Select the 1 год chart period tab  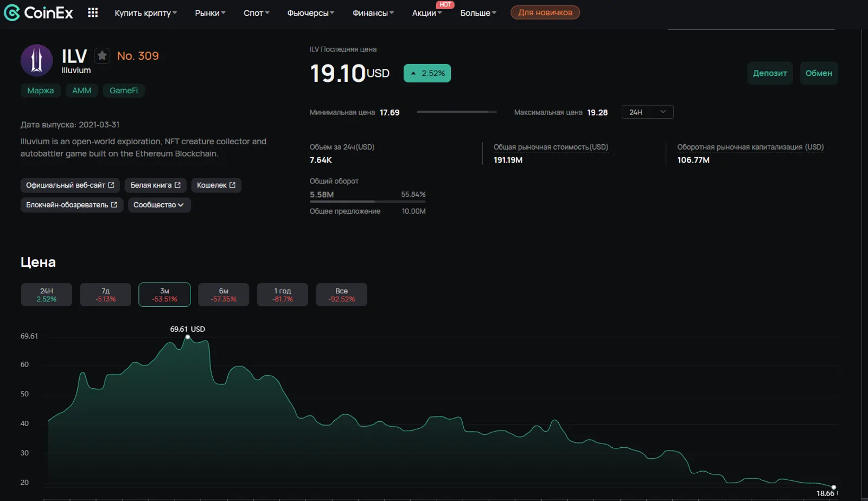pyautogui.click(x=283, y=294)
